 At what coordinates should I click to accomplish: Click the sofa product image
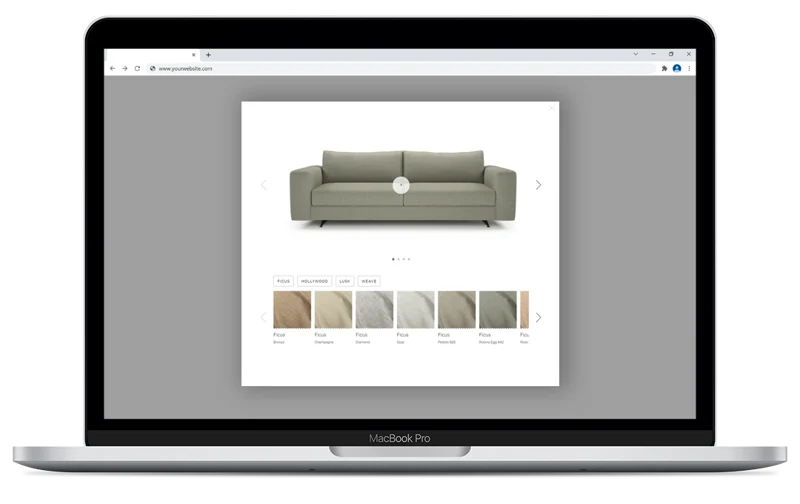tap(403, 188)
